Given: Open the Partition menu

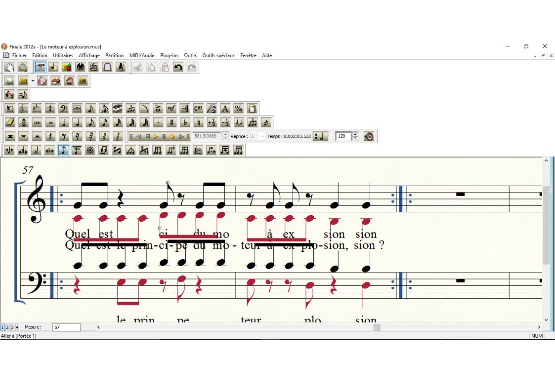Looking at the screenshot, I should click(x=114, y=55).
